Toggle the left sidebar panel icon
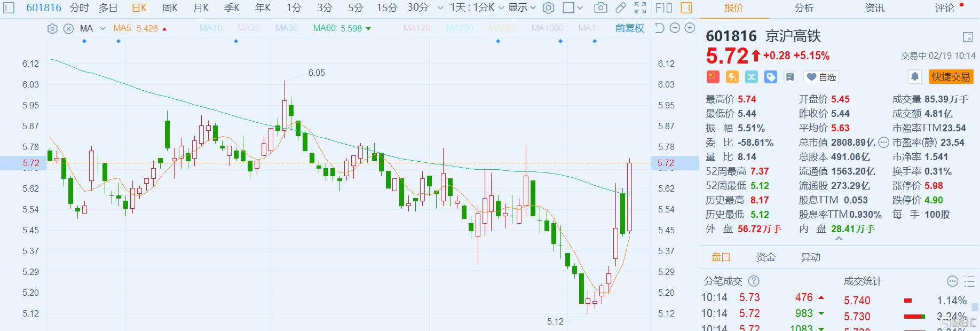Viewport: 980px width, 331px height. (x=9, y=8)
